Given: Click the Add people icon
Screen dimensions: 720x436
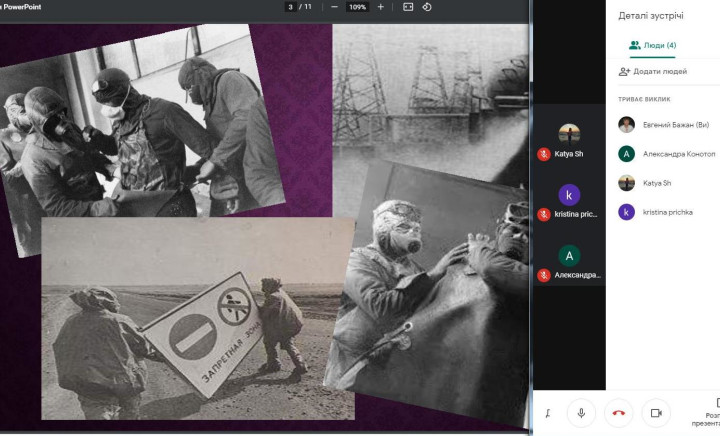Looking at the screenshot, I should coord(625,72).
